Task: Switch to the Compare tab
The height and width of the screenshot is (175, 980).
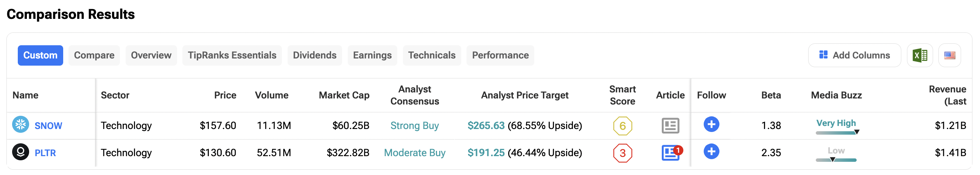Action: (x=94, y=55)
